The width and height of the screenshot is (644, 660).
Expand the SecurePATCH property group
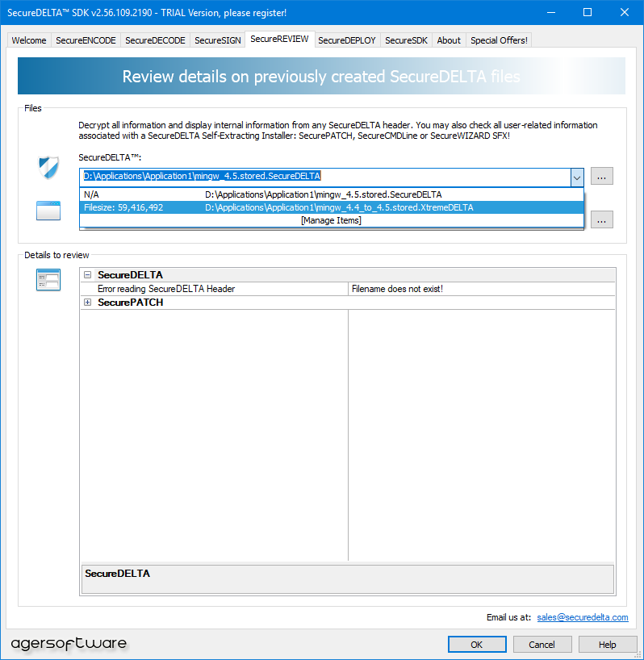[87, 303]
